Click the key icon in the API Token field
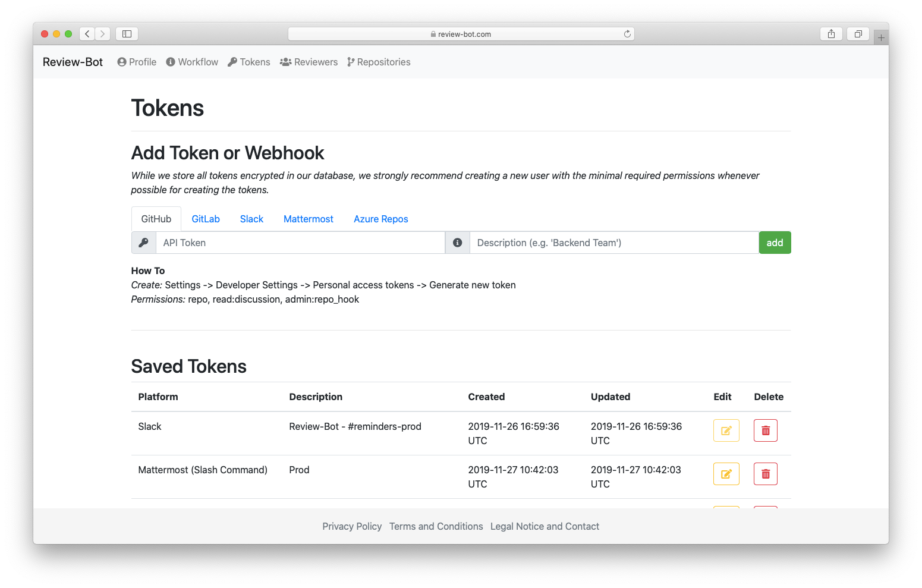 tap(143, 243)
